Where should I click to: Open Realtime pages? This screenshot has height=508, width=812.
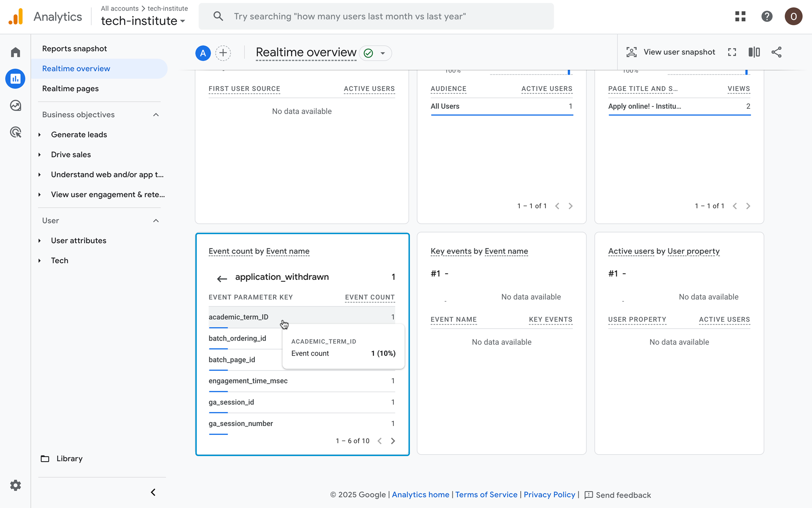click(x=70, y=89)
